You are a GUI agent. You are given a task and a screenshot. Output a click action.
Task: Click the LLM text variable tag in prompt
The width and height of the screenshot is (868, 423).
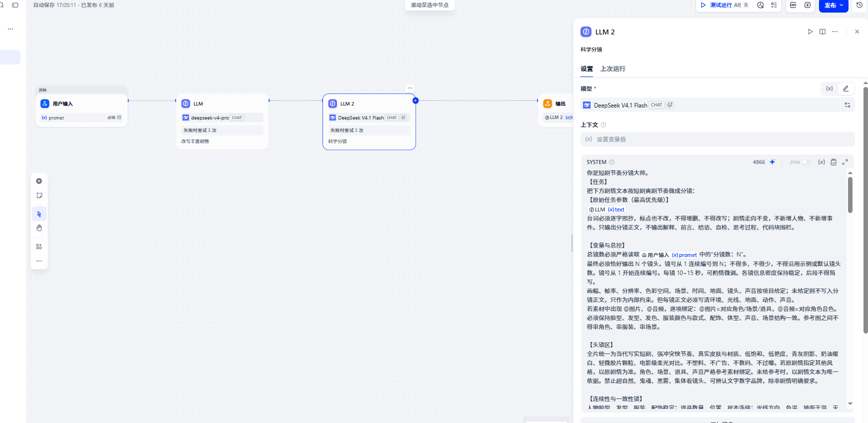(x=606, y=209)
